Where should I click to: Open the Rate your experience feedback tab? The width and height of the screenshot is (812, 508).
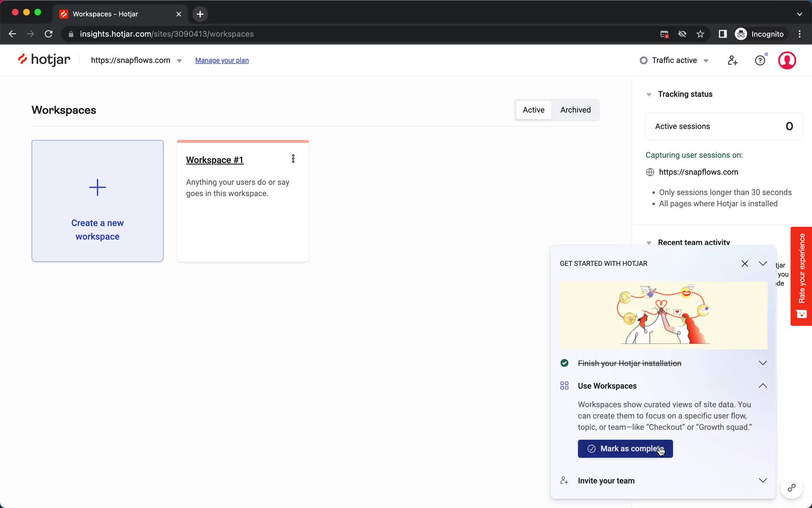801,276
